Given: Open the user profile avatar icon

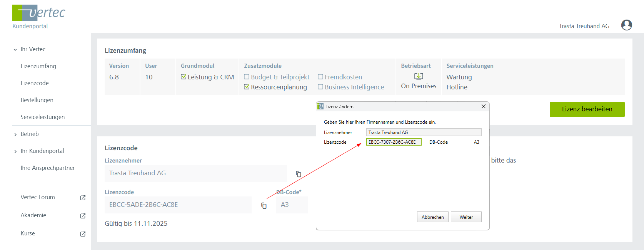Looking at the screenshot, I should [x=627, y=25].
